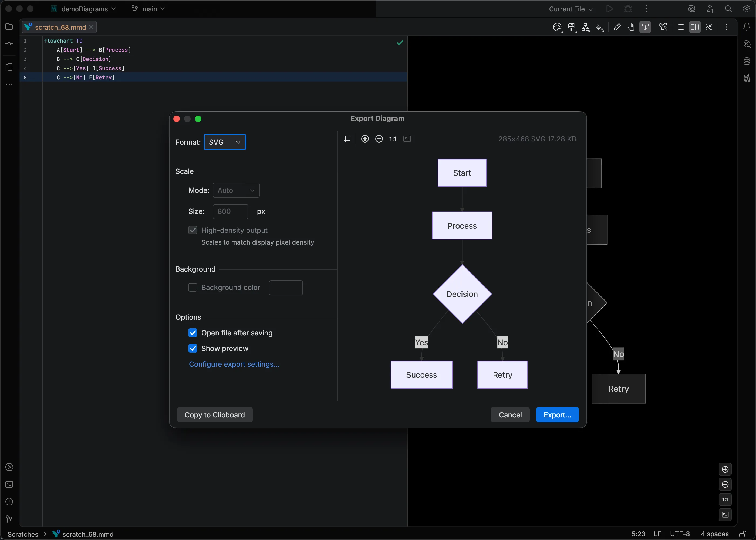This screenshot has width=756, height=540.
Task: Open the Project folder tool window
Action: 9,27
